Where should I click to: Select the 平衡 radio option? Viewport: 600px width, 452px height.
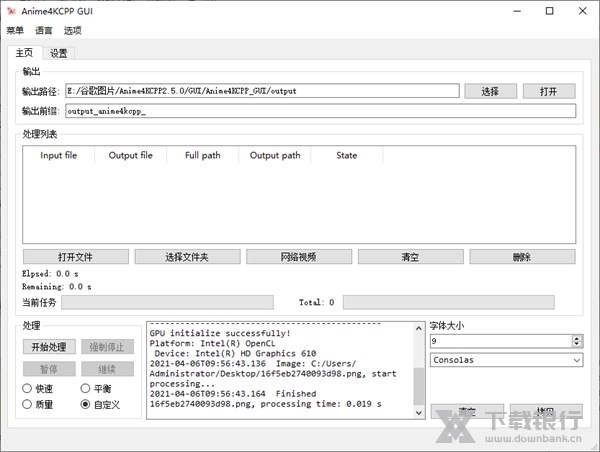86,389
